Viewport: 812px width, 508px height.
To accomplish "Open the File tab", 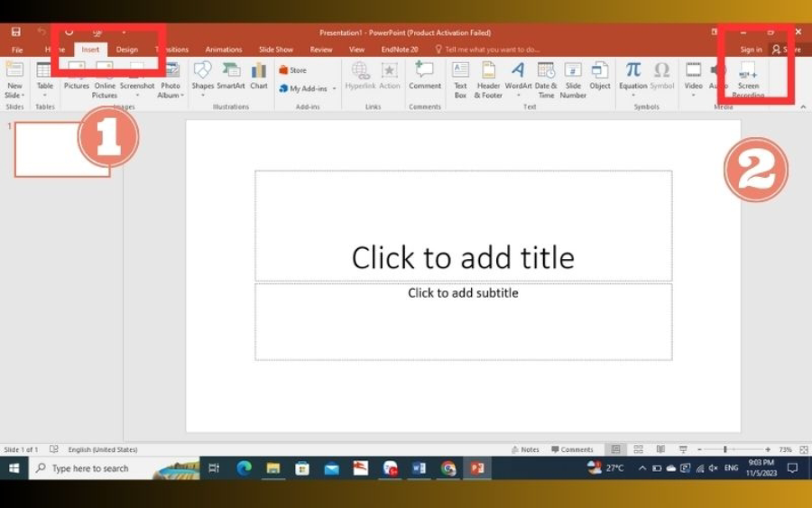I will (x=17, y=50).
